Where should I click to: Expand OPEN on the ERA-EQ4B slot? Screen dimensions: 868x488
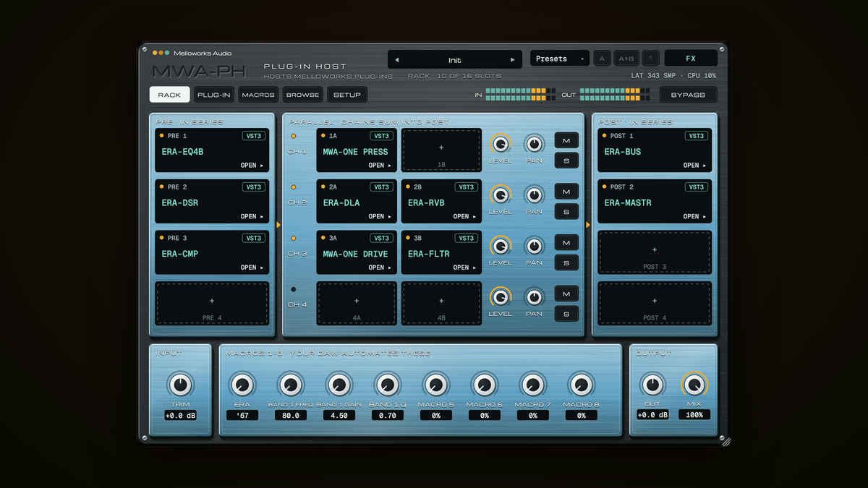[x=252, y=166]
